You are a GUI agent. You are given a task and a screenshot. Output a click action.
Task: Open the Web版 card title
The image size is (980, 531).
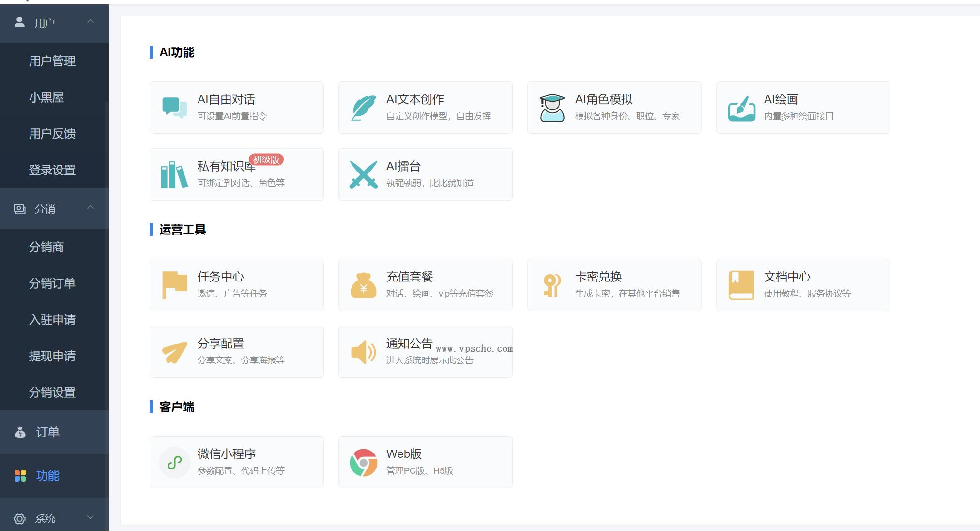click(x=404, y=454)
